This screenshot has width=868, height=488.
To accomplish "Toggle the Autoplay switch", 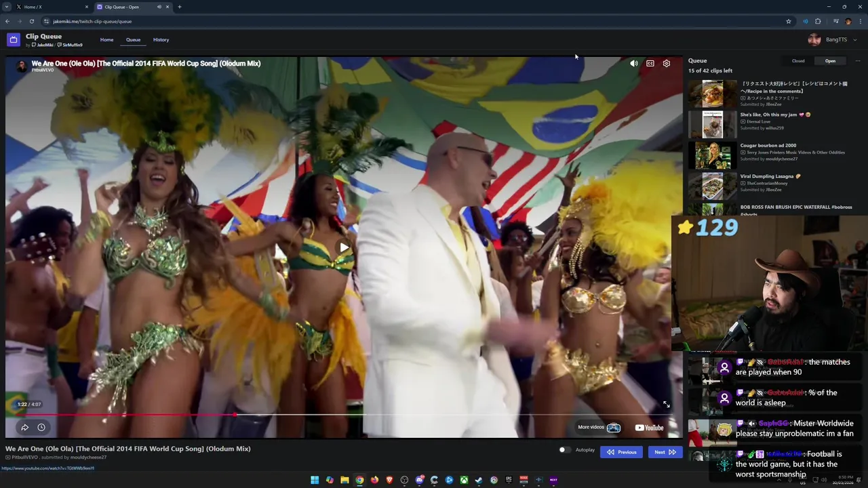I will tap(564, 450).
